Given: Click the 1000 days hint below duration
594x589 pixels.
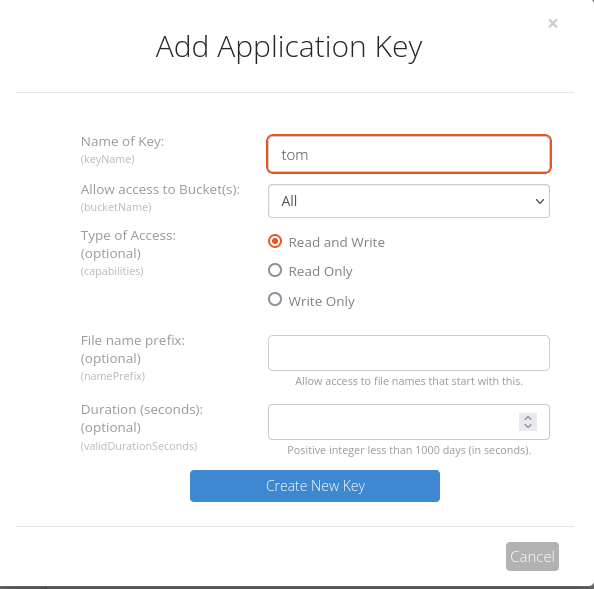Looking at the screenshot, I should [409, 450].
